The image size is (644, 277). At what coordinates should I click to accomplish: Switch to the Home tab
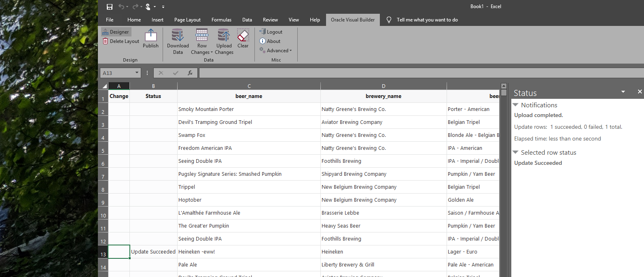pos(134,20)
